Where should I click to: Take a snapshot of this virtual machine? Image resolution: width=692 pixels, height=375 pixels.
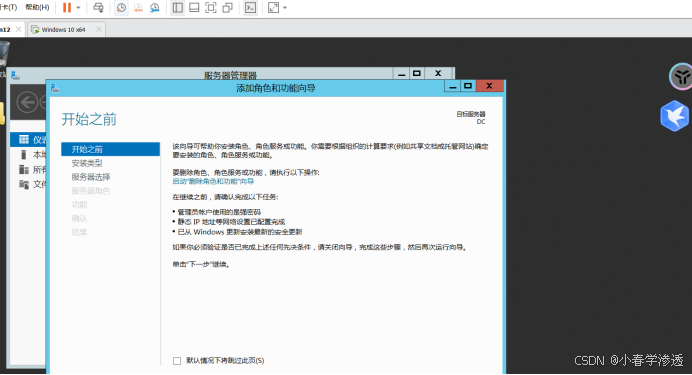[121, 8]
